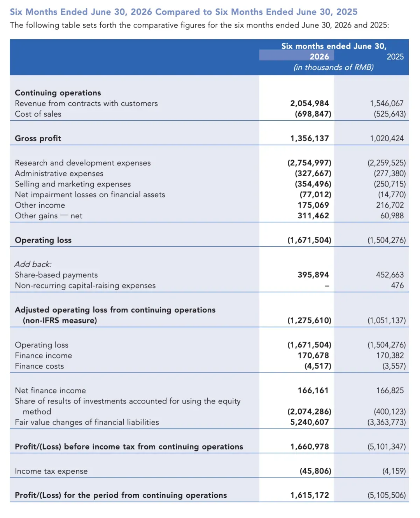Click the Other income 2026 value 175,069
The height and width of the screenshot is (518, 420).
pyautogui.click(x=313, y=205)
